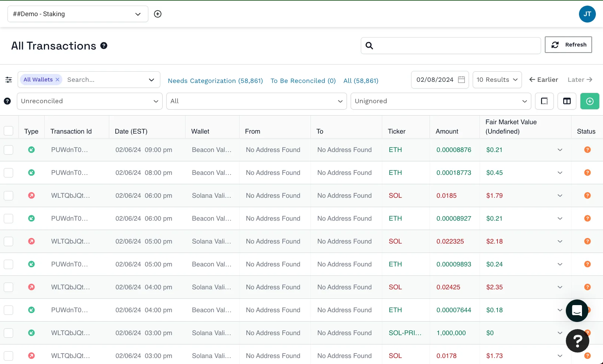Check the box for 02/06/24 09:00 pm row
Viewport: 603px width, 364px height.
[x=8, y=150]
